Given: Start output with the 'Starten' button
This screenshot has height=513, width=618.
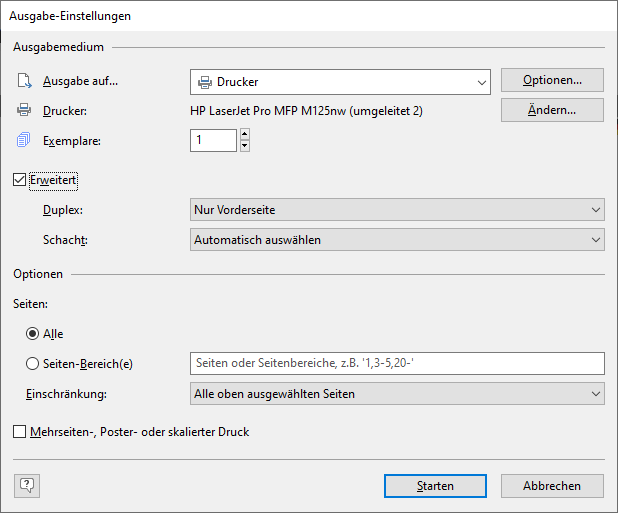Looking at the screenshot, I should click(435, 486).
